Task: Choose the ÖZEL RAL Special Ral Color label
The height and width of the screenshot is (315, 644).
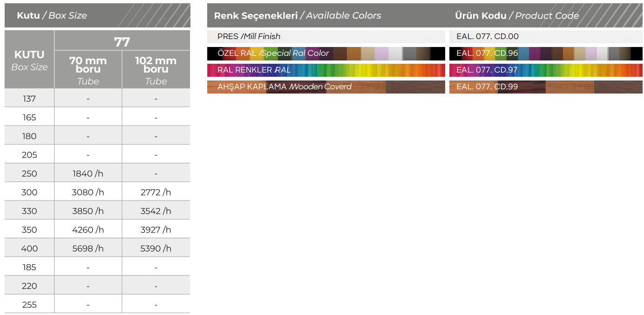Action: click(273, 53)
